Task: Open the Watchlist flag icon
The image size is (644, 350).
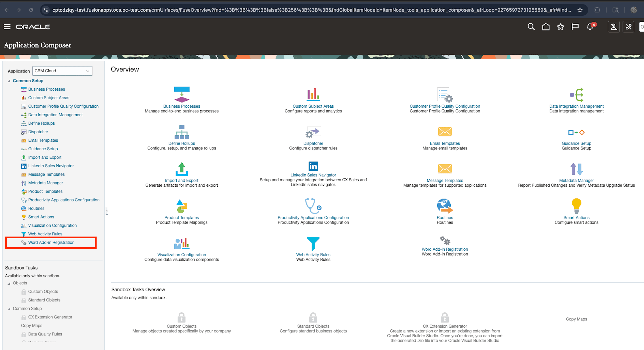Action: pyautogui.click(x=575, y=27)
